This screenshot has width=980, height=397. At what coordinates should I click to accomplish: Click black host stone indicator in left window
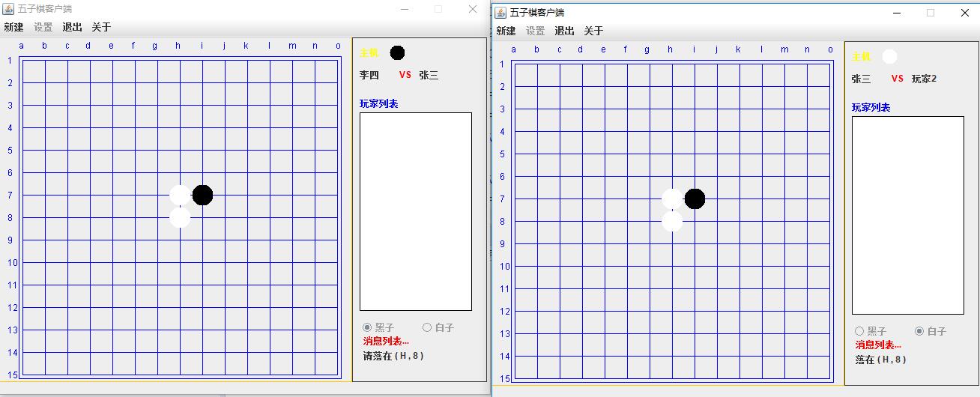(397, 52)
